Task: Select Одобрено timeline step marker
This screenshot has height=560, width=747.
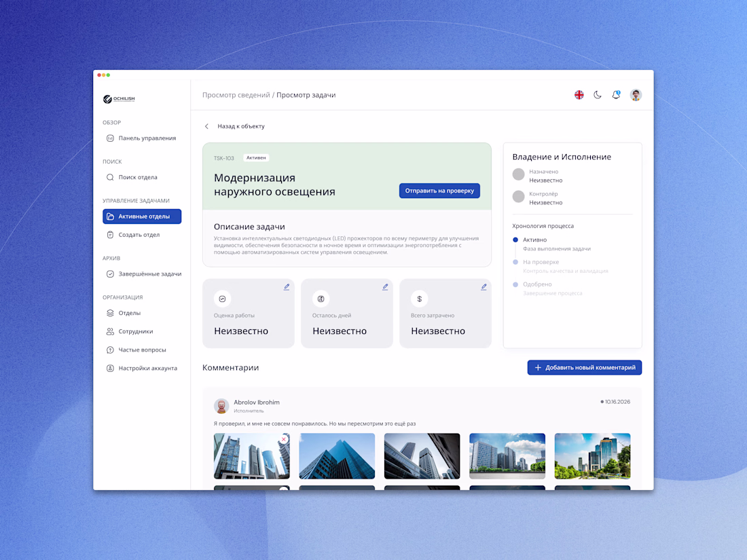Action: coord(515,284)
